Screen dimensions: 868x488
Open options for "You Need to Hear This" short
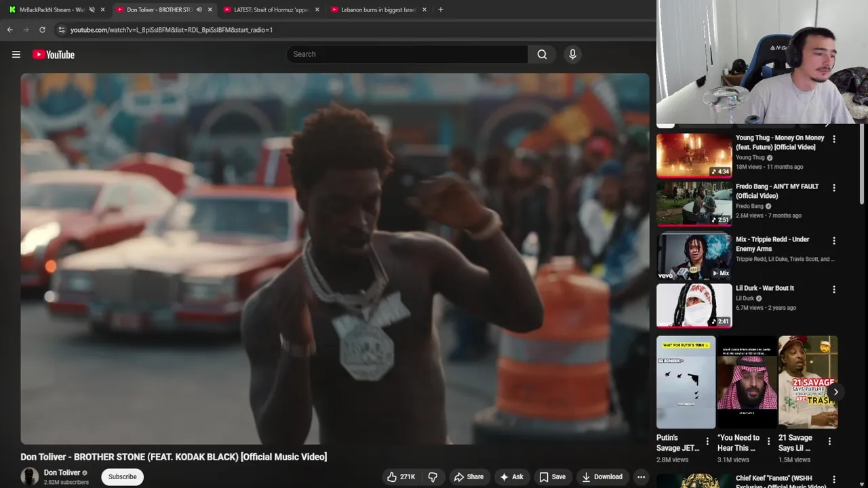(768, 441)
